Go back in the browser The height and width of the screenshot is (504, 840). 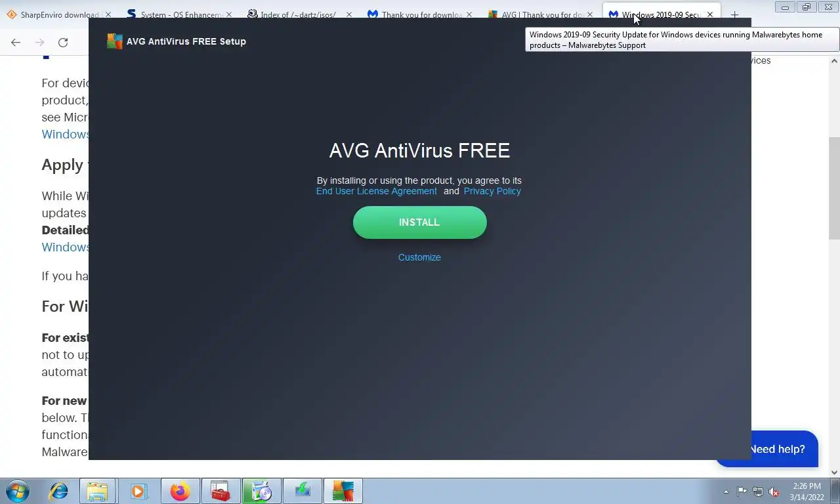click(x=16, y=42)
